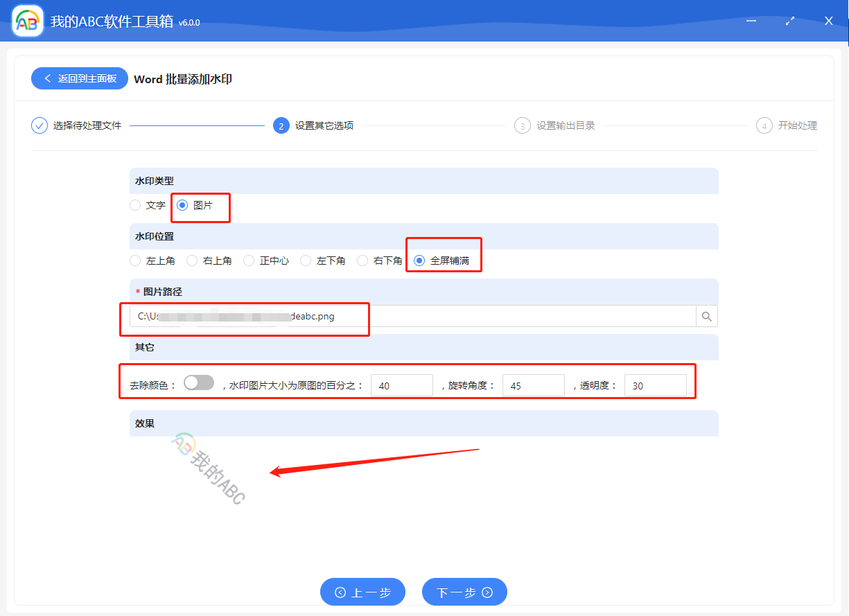Select the 右下角 position option

point(362,260)
